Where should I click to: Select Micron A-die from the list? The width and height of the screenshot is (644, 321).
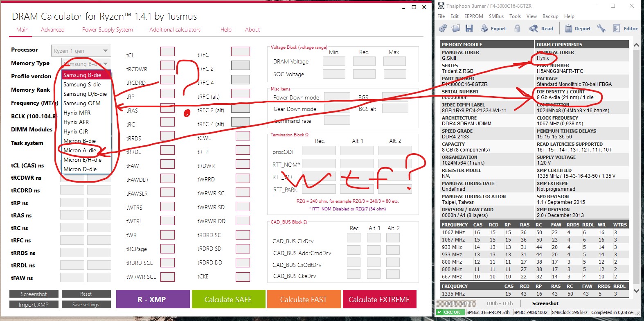(x=86, y=150)
